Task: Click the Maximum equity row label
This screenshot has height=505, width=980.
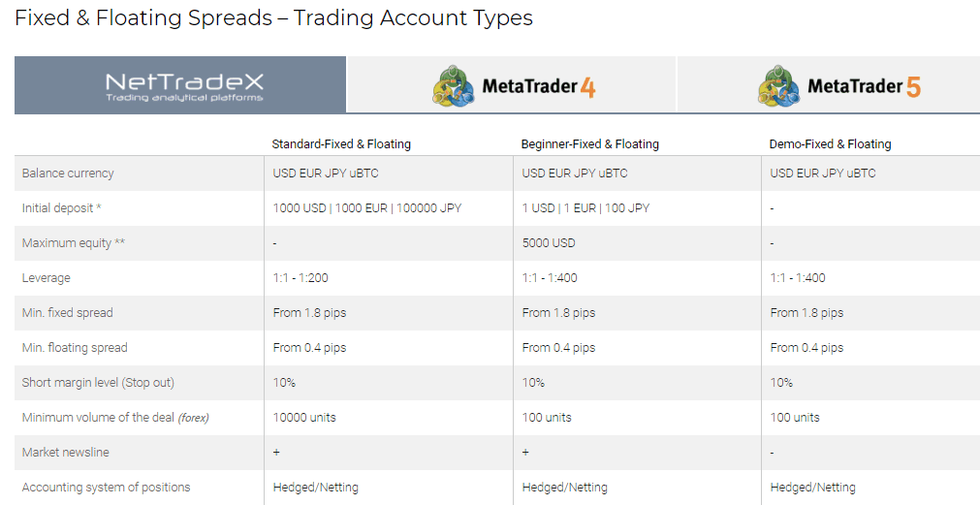Action: point(73,243)
